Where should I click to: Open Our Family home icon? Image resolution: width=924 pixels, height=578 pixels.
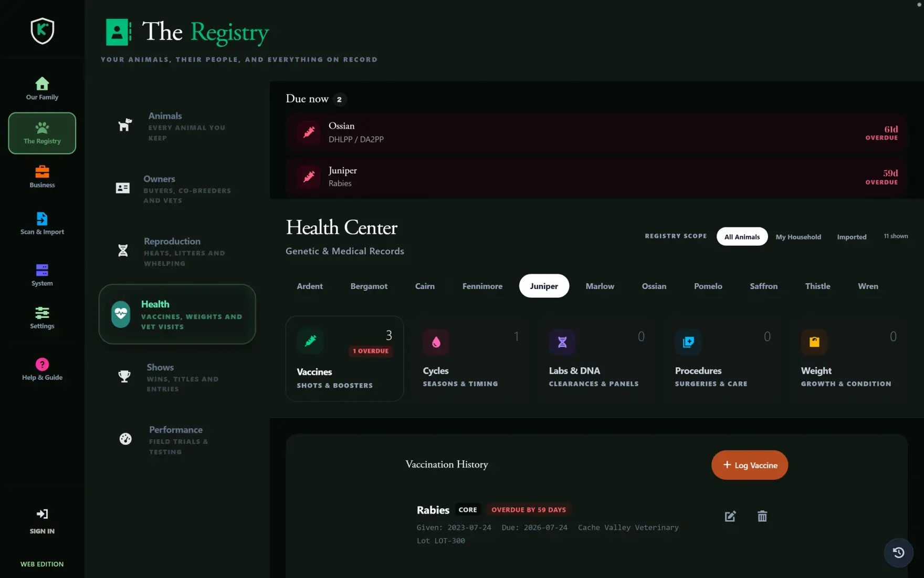(x=42, y=84)
